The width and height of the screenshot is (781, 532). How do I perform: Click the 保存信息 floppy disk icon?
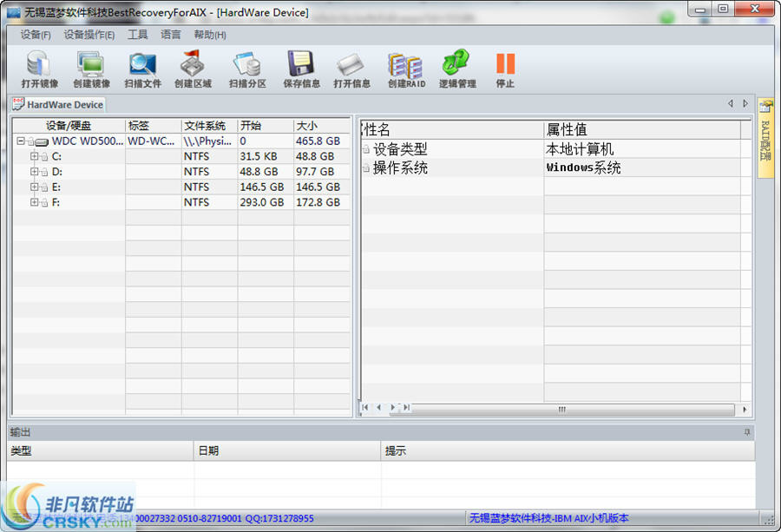301,69
